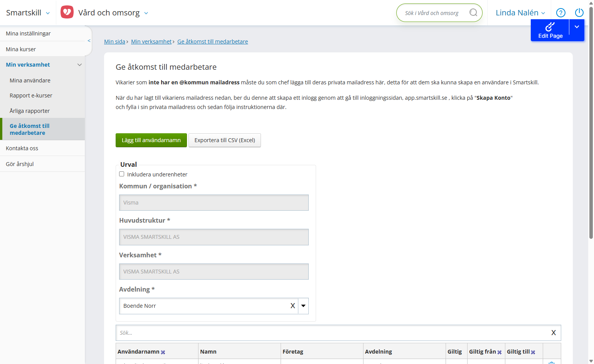This screenshot has height=364, width=594.
Task: Open the Linda Nalén user menu
Action: (520, 13)
